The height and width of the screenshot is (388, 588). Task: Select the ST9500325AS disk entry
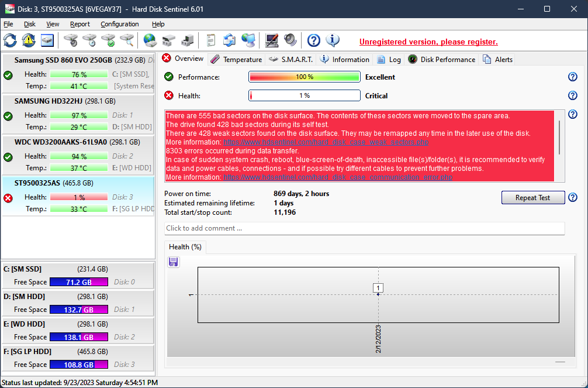[78, 195]
